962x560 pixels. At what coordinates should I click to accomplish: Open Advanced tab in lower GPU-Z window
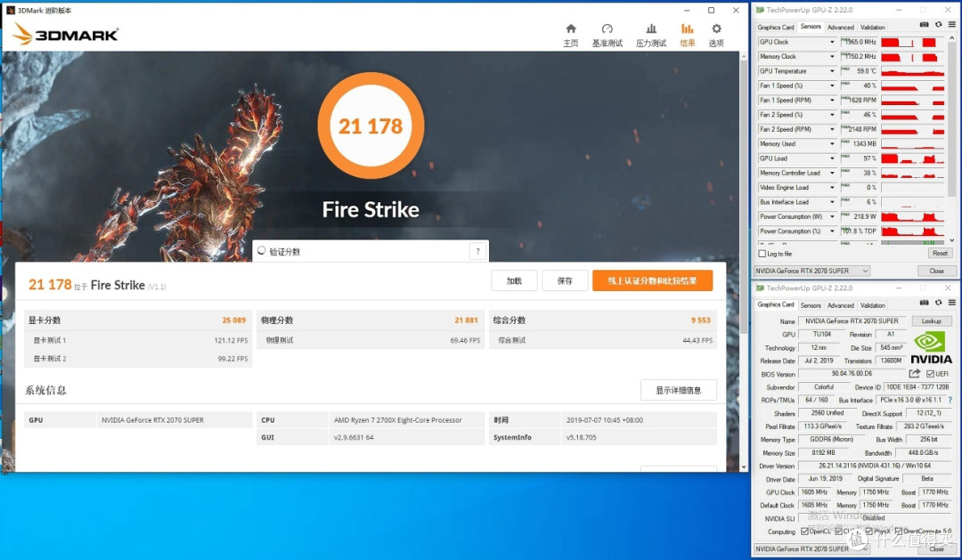click(841, 304)
